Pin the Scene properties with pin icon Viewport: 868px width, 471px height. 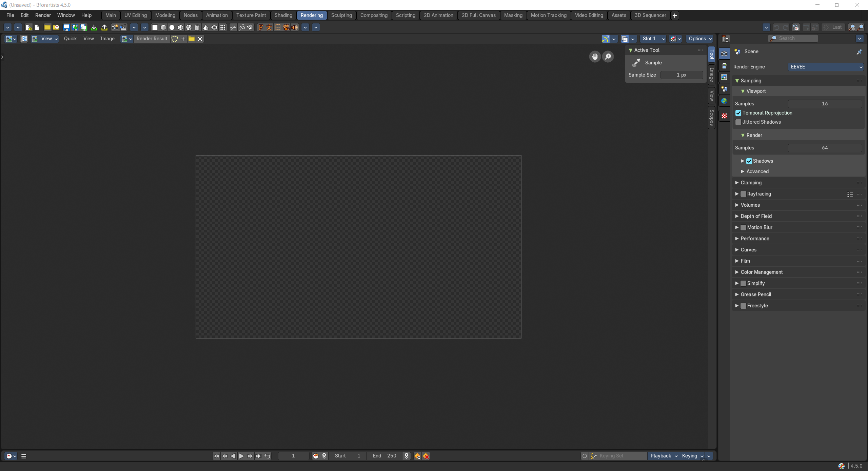click(859, 52)
